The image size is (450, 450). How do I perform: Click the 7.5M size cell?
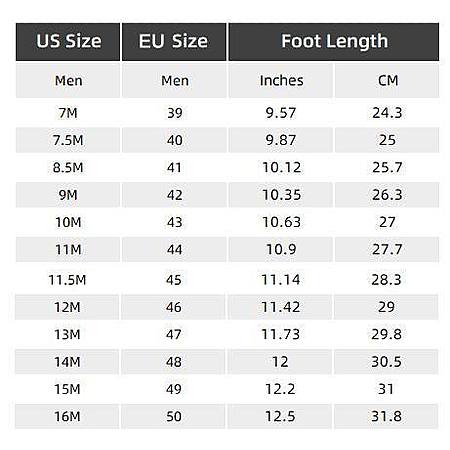(x=68, y=140)
